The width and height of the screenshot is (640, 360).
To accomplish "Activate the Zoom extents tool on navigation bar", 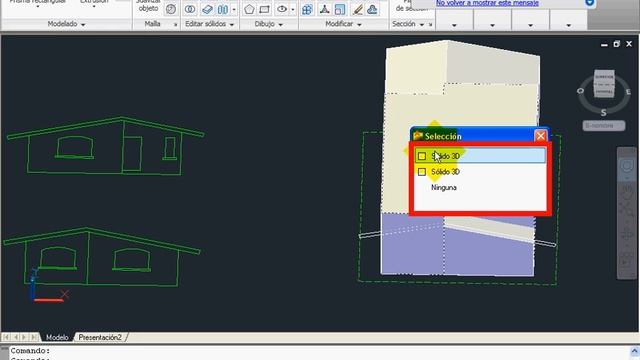I will pos(627,209).
